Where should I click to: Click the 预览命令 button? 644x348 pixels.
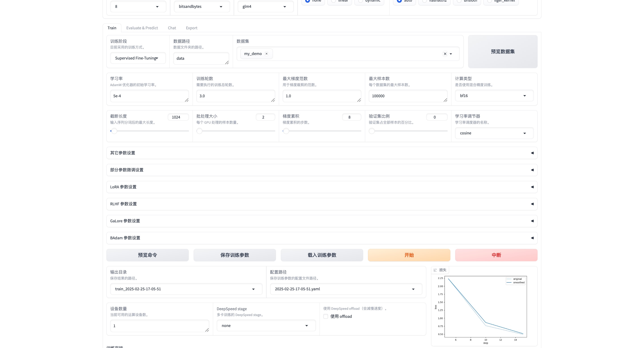click(x=148, y=255)
